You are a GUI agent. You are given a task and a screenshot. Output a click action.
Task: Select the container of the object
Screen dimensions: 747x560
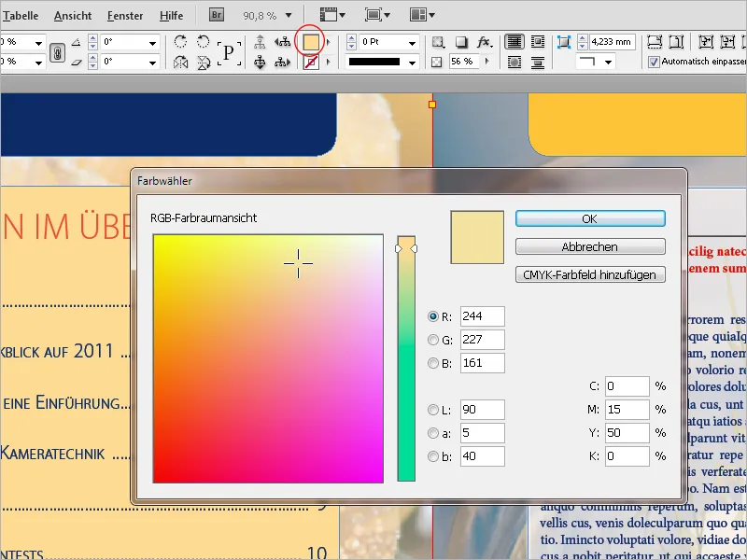pos(260,42)
